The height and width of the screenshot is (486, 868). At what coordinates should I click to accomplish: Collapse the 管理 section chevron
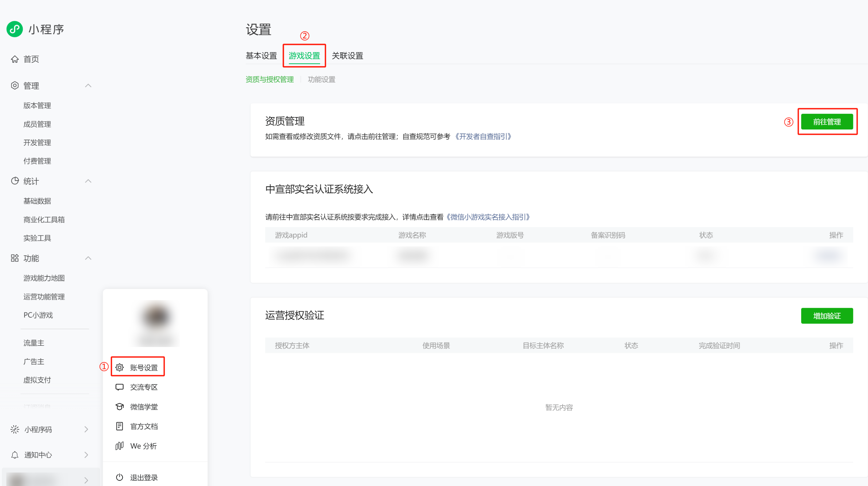click(x=88, y=85)
